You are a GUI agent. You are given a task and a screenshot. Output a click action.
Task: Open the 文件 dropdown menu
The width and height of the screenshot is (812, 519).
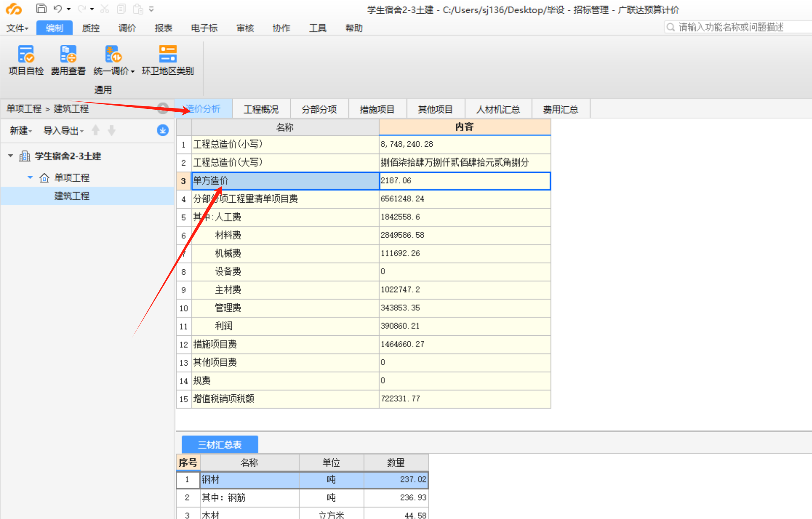point(17,28)
